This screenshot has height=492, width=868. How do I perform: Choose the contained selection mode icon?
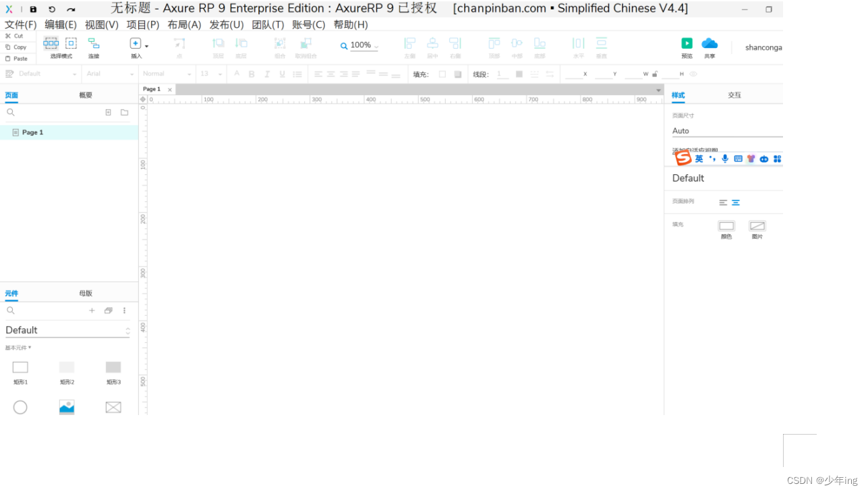(71, 43)
